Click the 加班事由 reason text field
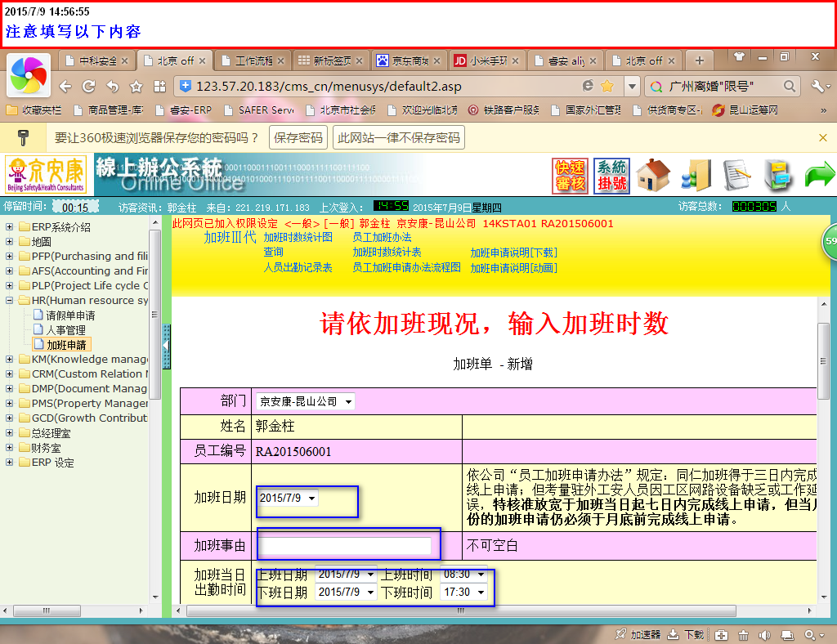837x644 pixels. click(345, 545)
